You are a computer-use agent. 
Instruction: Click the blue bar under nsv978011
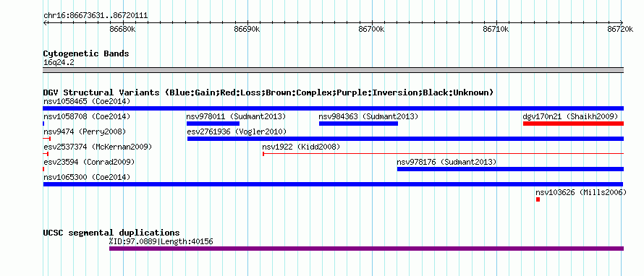[x=213, y=124]
